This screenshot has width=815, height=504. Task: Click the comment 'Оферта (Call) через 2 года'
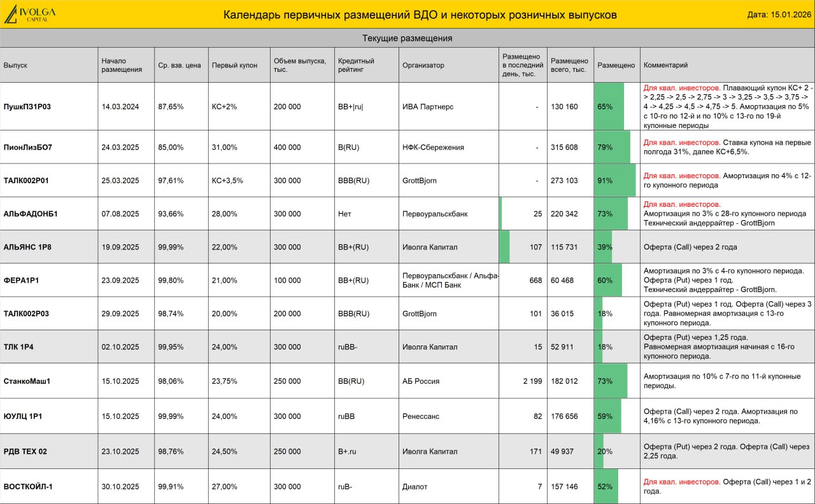click(690, 247)
